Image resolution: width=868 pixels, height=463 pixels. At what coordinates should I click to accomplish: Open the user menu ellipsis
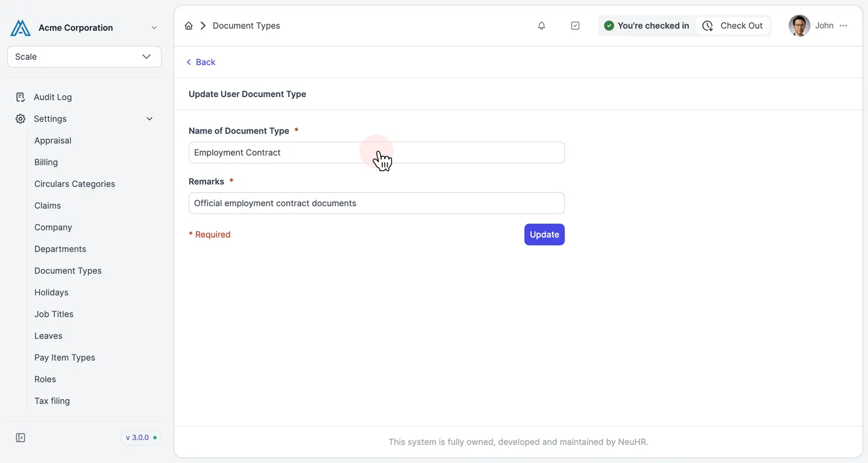[x=843, y=26]
